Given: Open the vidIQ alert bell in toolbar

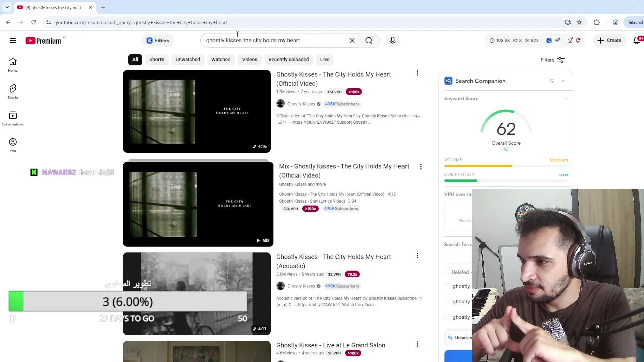Looking at the screenshot, I should pyautogui.click(x=578, y=40).
